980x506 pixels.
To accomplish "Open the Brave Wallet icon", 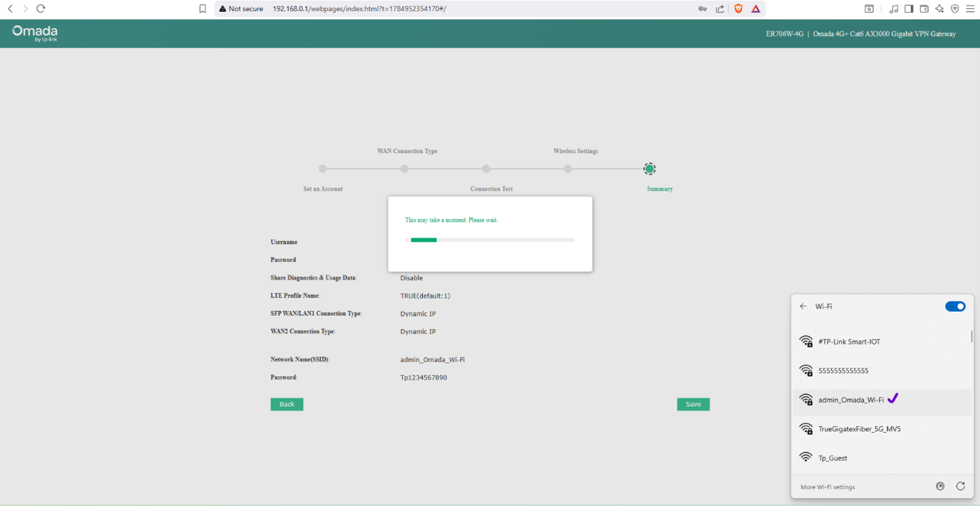I will (x=924, y=8).
